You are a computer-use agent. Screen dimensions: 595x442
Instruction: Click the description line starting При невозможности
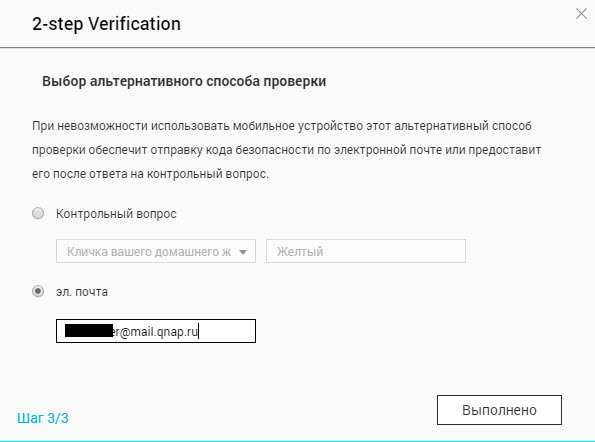click(x=282, y=126)
